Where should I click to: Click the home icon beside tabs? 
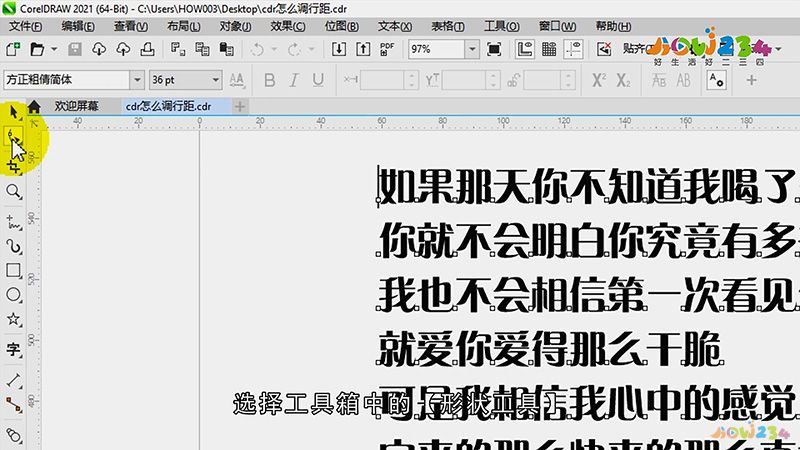34,107
